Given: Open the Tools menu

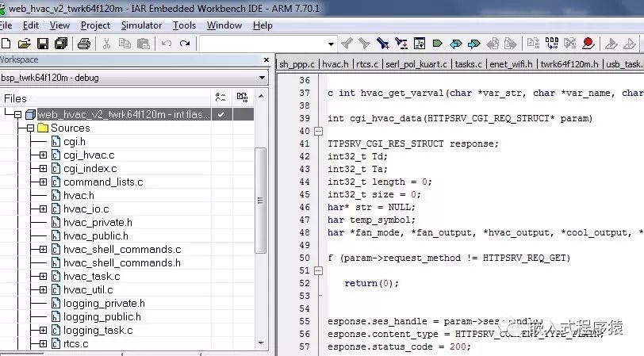Looking at the screenshot, I should 185,25.
